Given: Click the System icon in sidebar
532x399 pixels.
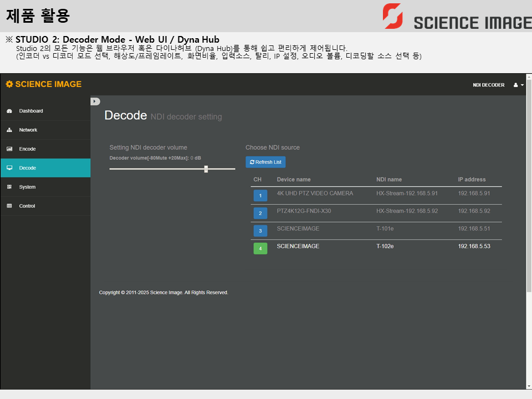Looking at the screenshot, I should coord(9,187).
